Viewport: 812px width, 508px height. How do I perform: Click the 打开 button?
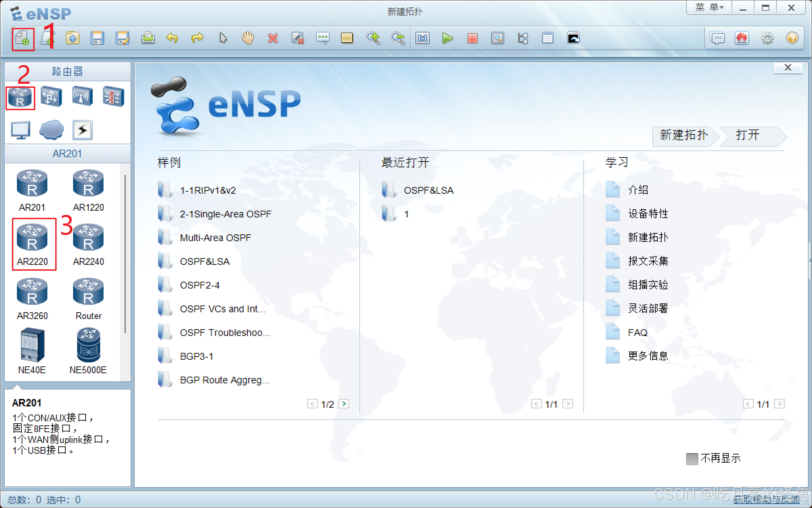pyautogui.click(x=748, y=135)
